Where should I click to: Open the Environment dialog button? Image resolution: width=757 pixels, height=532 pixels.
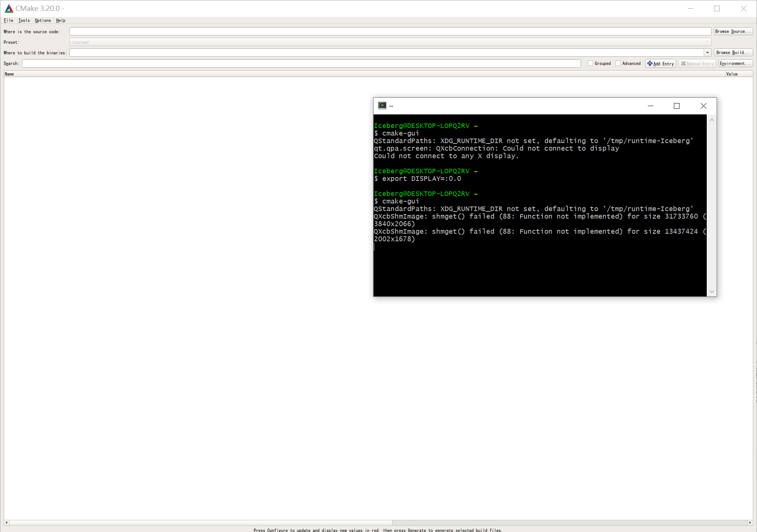tap(735, 63)
